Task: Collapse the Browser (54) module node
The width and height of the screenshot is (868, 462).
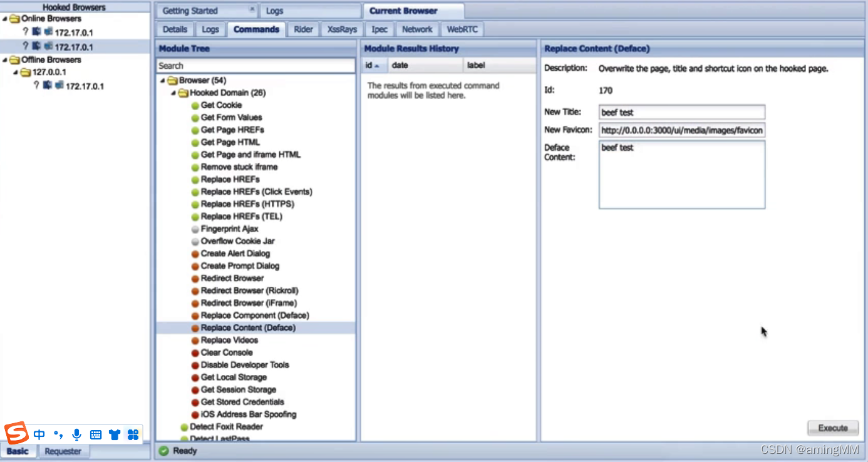Action: 163,81
